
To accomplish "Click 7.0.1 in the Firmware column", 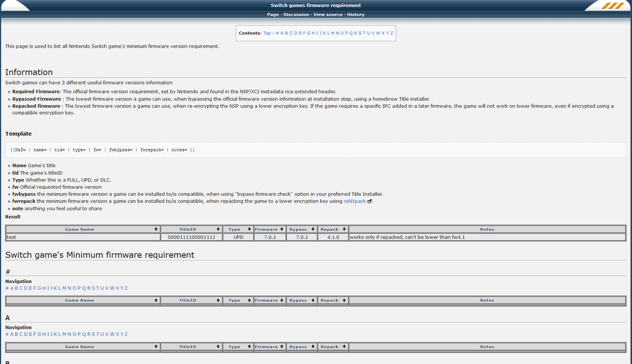I will pyautogui.click(x=270, y=237).
